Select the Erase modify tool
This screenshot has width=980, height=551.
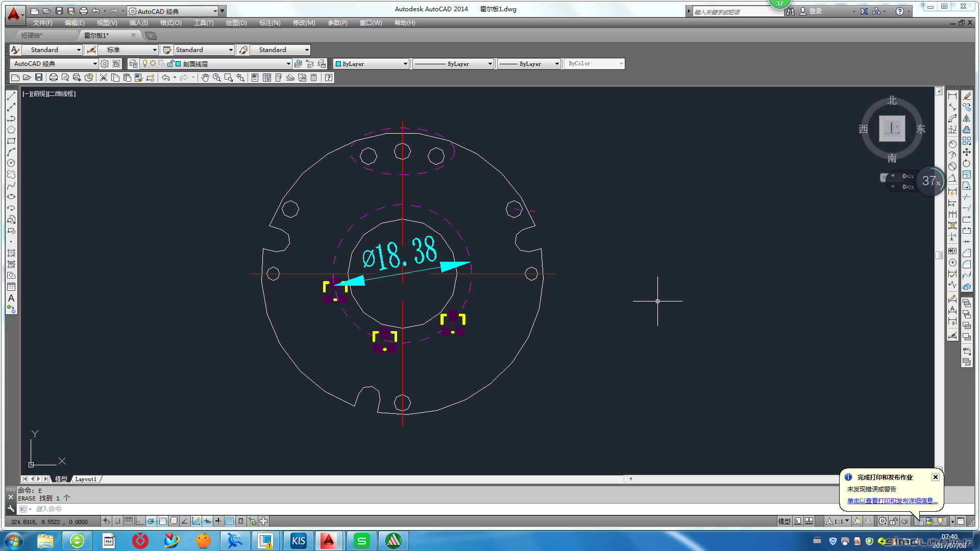967,96
